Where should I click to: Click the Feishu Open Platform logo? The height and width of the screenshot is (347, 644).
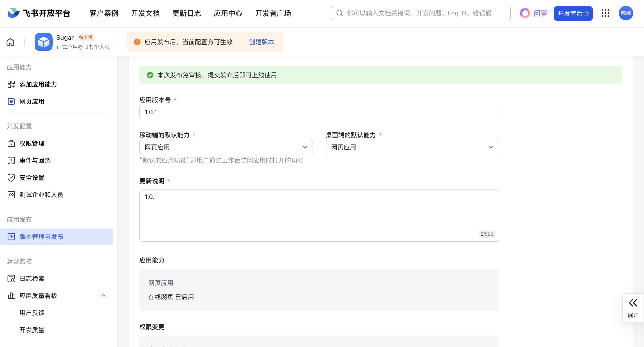[39, 13]
